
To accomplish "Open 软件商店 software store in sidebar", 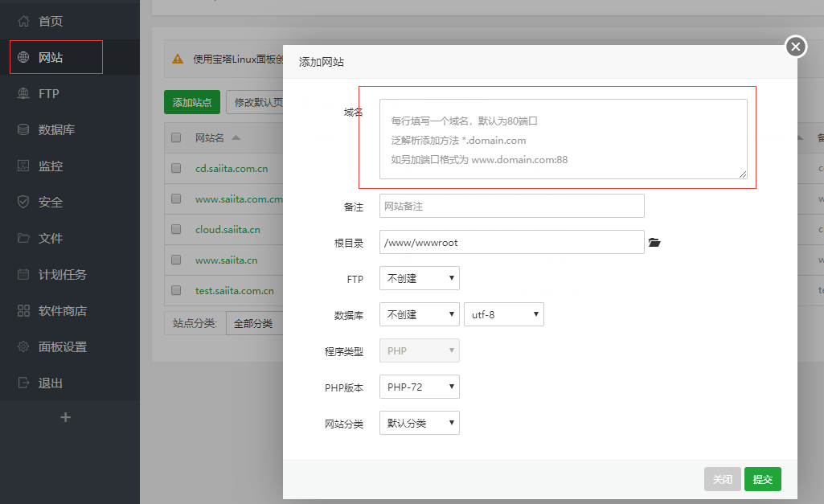I will (x=62, y=311).
